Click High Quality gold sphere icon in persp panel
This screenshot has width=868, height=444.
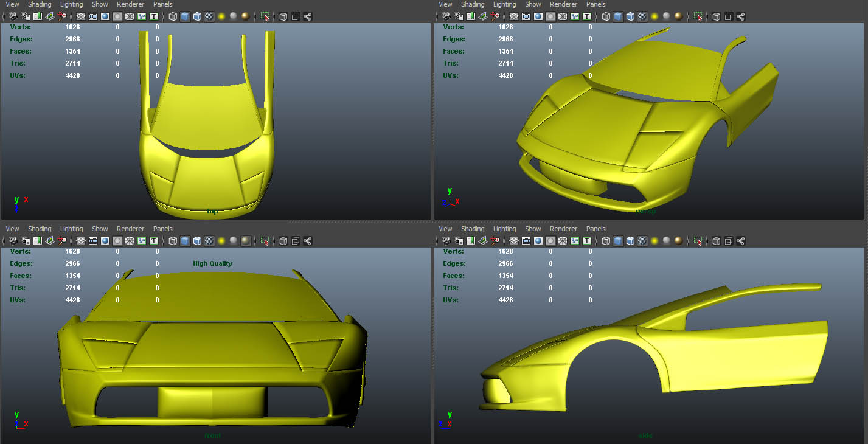(679, 16)
